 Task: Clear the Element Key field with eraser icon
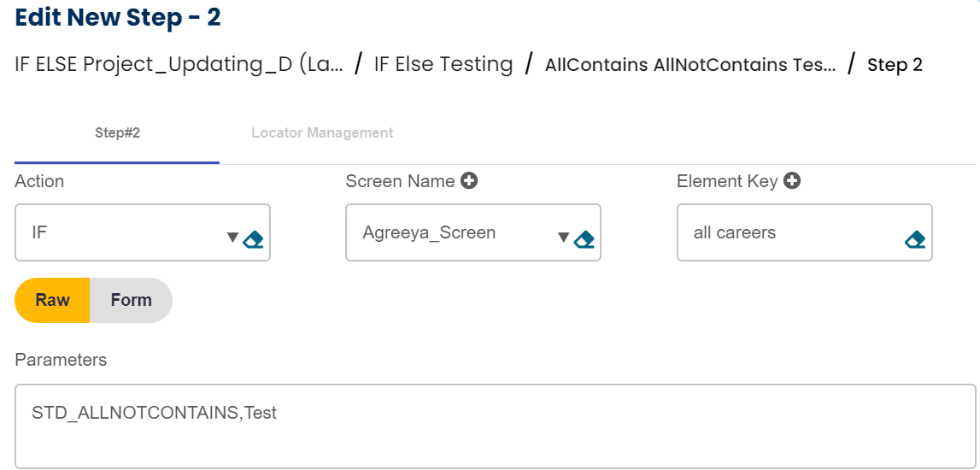click(x=914, y=239)
